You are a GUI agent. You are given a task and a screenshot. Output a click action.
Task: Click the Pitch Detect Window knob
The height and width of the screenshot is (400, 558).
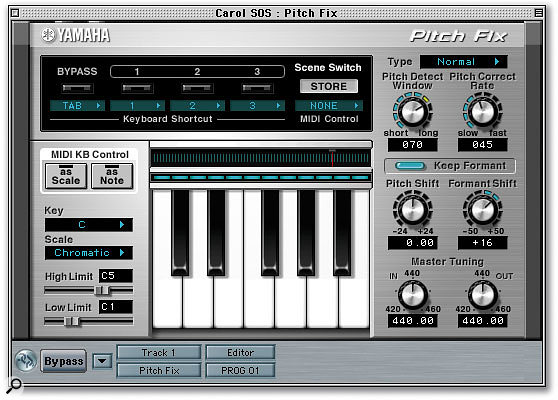tap(412, 111)
